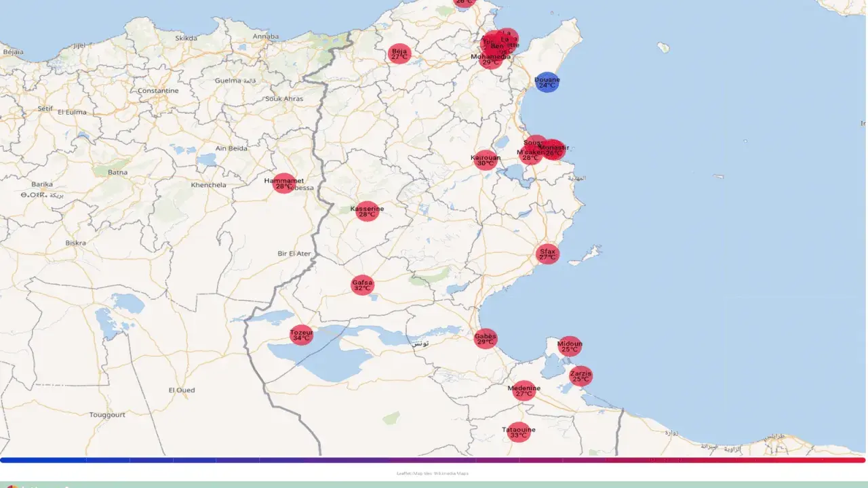Open the Sfax 27°C marker
The height and width of the screenshot is (488, 868).
(547, 254)
